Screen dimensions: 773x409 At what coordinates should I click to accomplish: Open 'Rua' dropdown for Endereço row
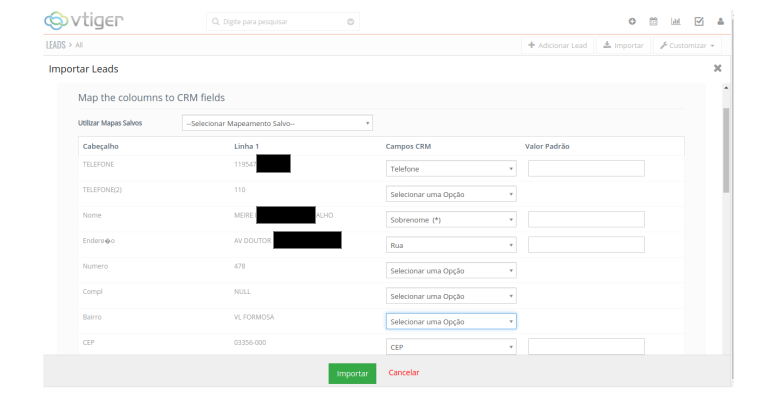click(451, 245)
